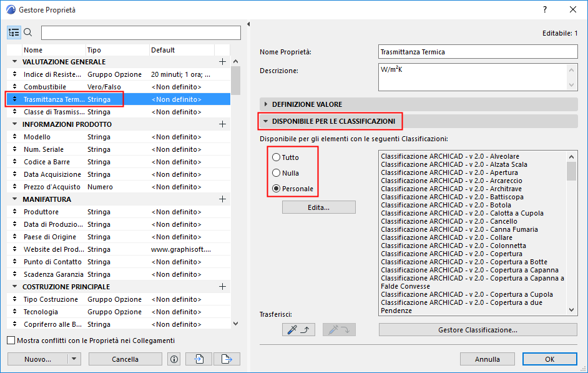Select the Classe di Trasmiss... property row
This screenshot has width=588, height=373.
click(119, 112)
